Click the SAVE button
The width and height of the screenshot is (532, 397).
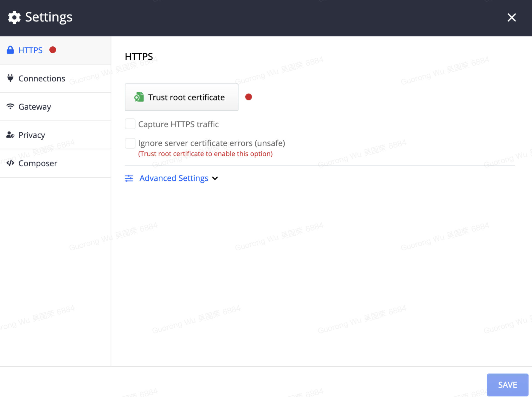point(507,385)
